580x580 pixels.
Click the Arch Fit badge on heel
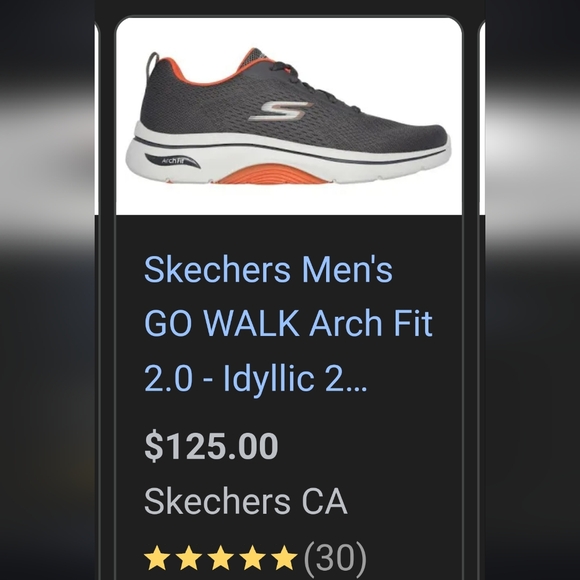click(172, 161)
